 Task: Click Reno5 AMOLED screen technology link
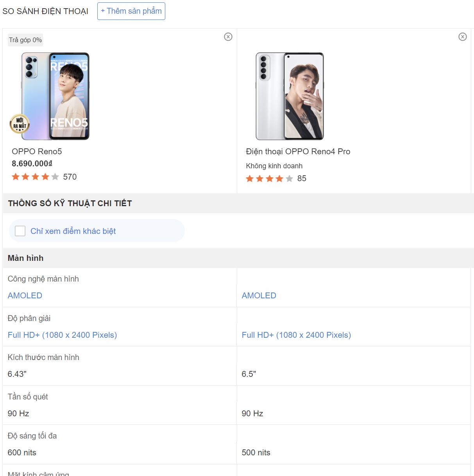[x=25, y=296]
